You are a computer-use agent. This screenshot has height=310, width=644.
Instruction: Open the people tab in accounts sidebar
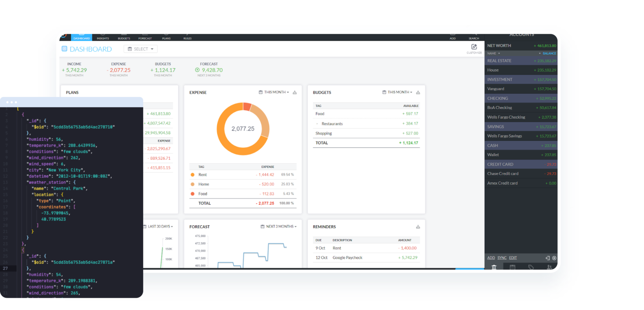(x=549, y=267)
